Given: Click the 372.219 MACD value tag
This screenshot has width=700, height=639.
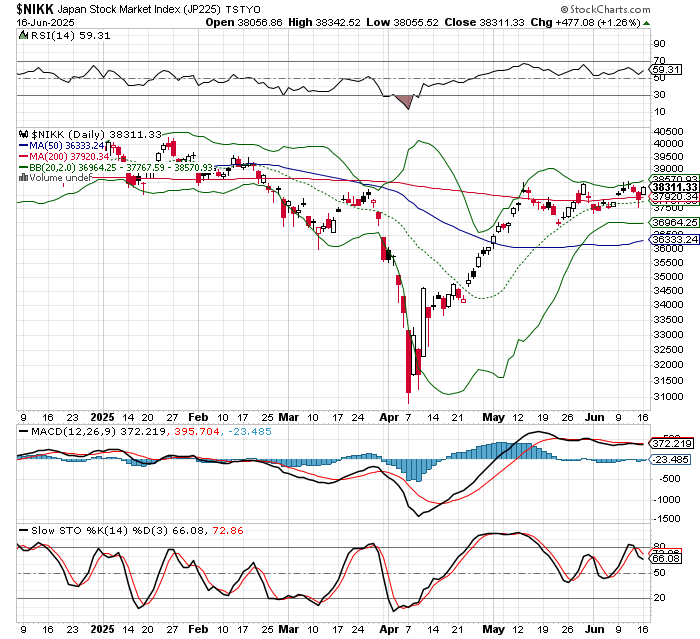Looking at the screenshot, I should pos(671,444).
